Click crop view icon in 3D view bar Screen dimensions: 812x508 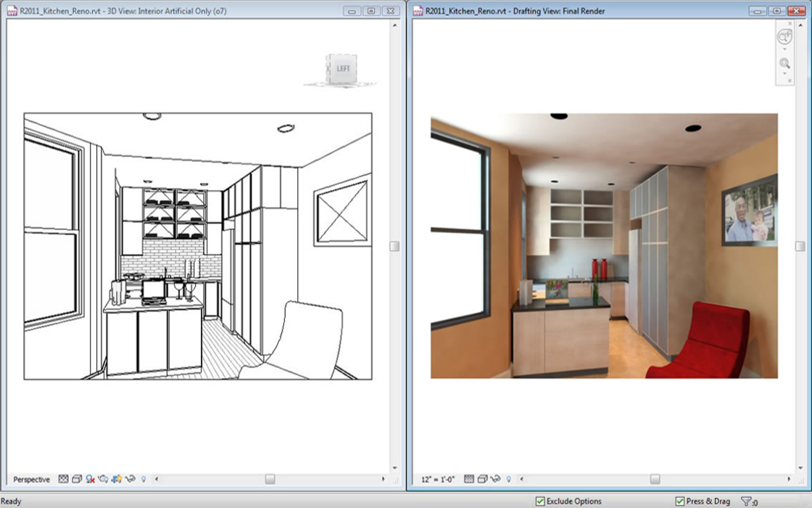click(117, 479)
